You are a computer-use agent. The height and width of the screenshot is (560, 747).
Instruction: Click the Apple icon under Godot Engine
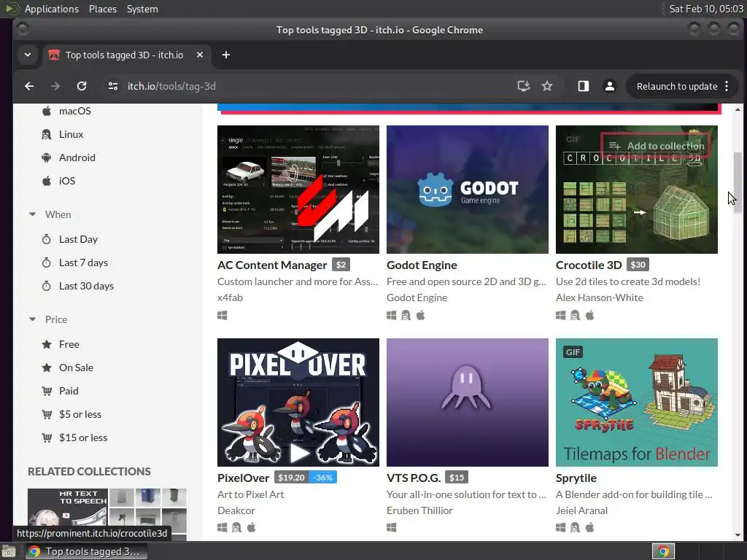(x=421, y=315)
